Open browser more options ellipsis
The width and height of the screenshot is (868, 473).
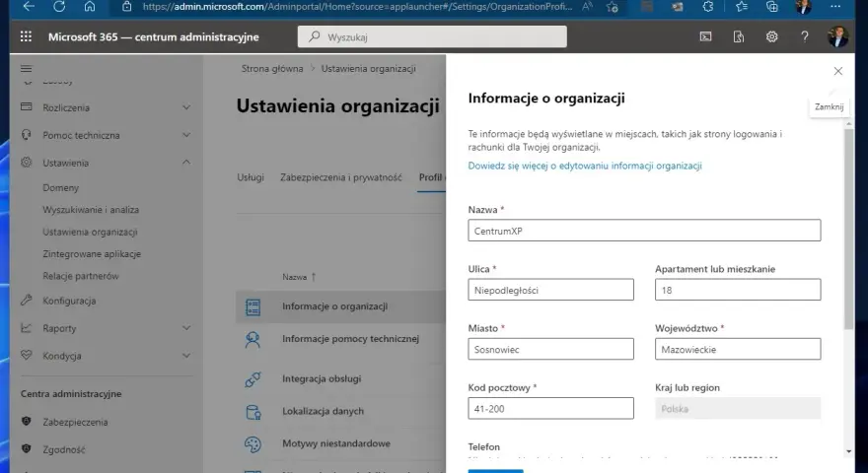point(835,7)
